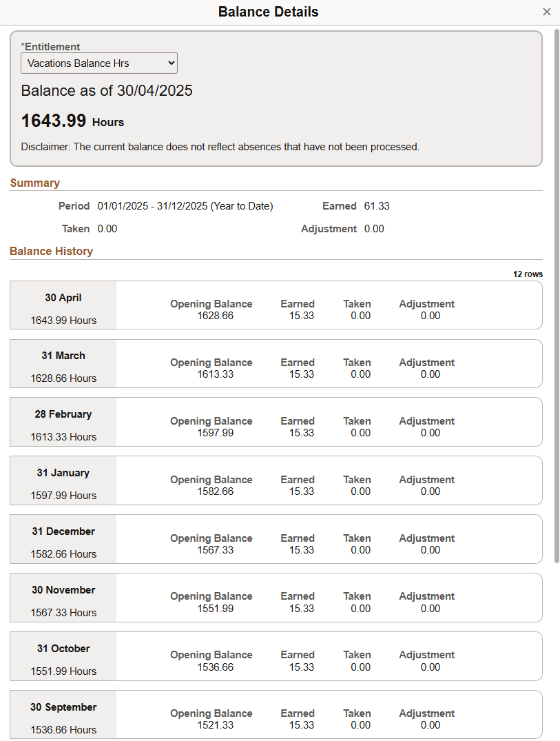Close the Balance Details dialog
The image size is (560, 741).
547,12
